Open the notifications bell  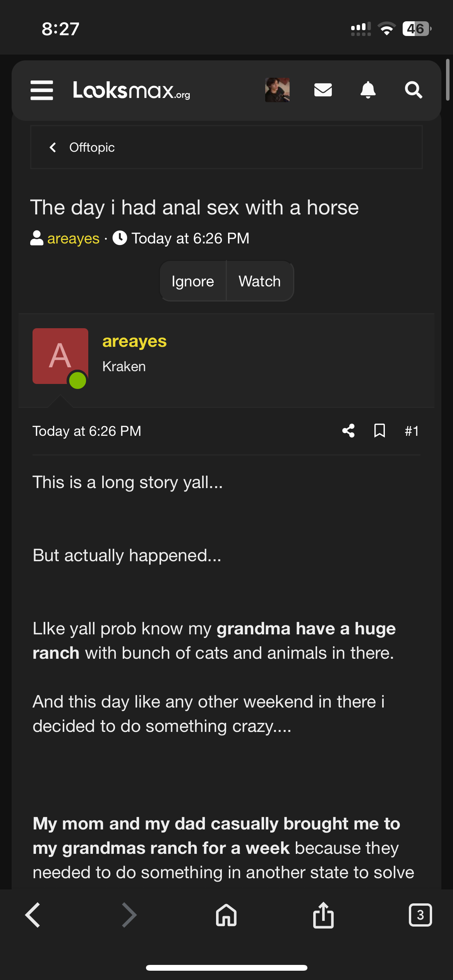point(368,90)
